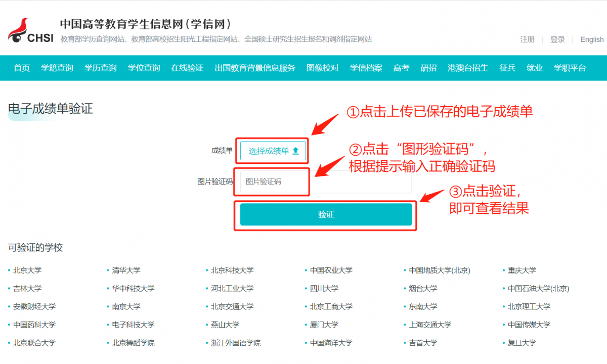The width and height of the screenshot is (607, 364).
Task: Go to 首页 in the navigation bar
Action: (22, 68)
